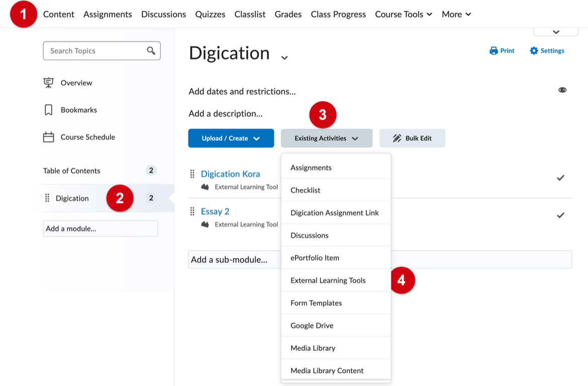Select Form Templates from the menu
The image size is (588, 386).
coord(336,303)
